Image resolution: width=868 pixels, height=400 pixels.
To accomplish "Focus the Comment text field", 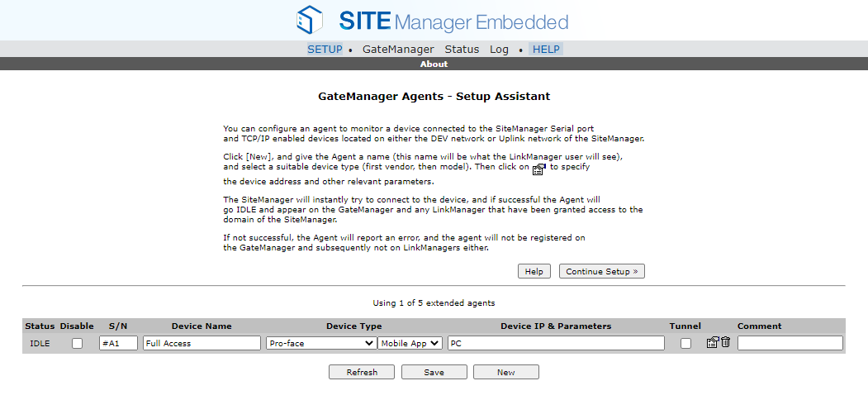I will click(x=790, y=343).
